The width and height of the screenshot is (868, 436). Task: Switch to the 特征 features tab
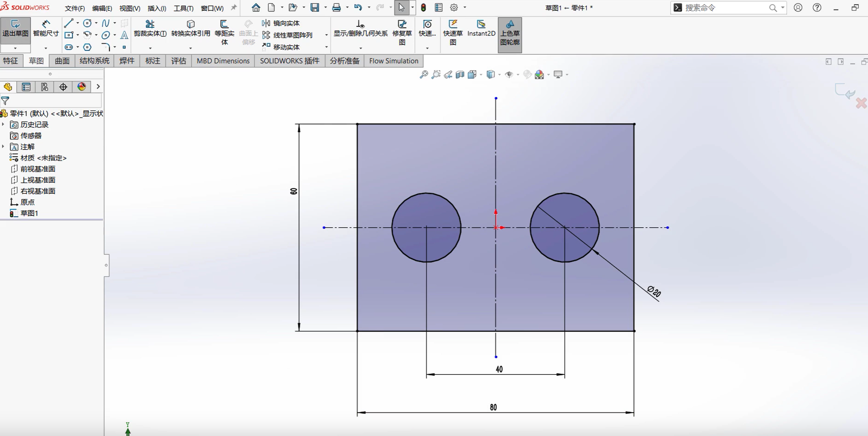tap(10, 61)
